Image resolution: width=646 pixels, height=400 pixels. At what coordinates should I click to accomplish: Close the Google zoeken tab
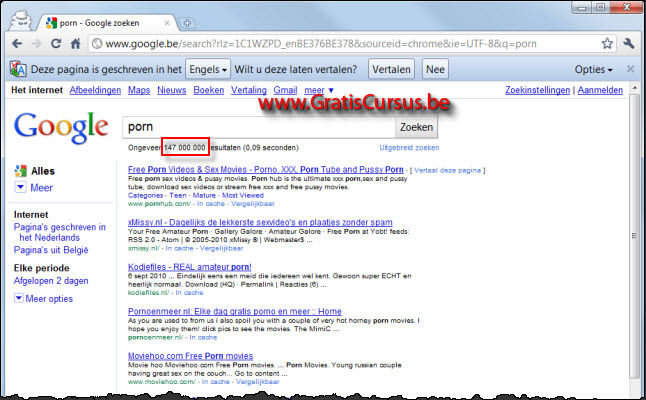point(167,23)
